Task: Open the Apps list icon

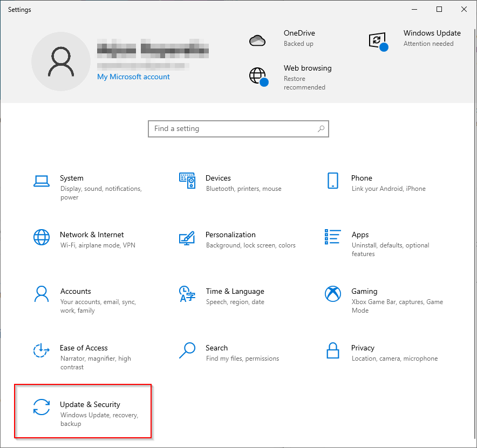Action: click(x=333, y=237)
